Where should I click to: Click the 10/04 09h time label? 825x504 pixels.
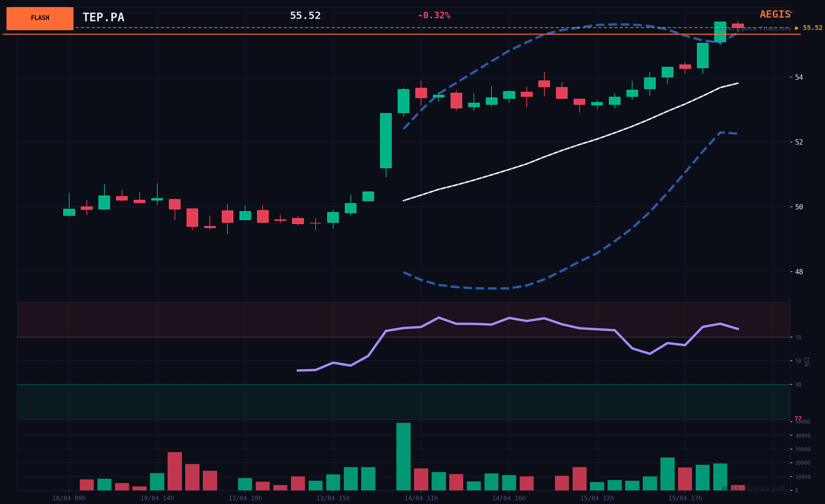pyautogui.click(x=69, y=498)
